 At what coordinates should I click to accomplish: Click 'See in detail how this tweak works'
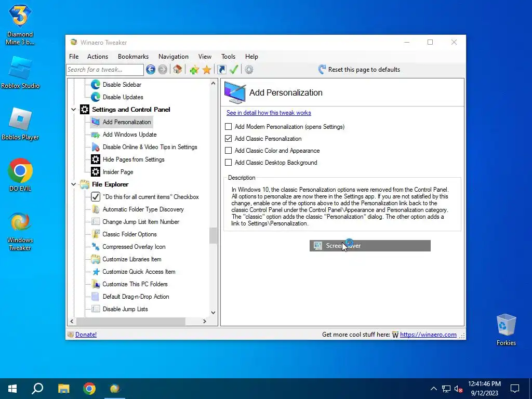tap(269, 113)
